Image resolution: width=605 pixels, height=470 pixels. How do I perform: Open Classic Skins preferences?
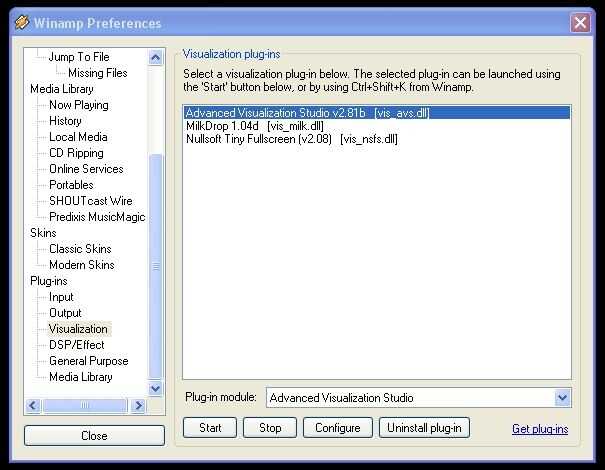80,249
